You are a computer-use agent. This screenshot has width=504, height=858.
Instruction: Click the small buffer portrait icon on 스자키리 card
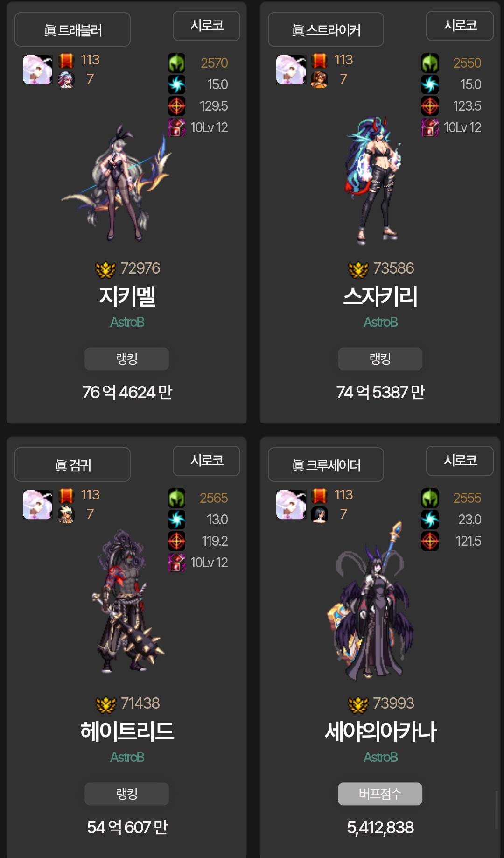pos(320,79)
